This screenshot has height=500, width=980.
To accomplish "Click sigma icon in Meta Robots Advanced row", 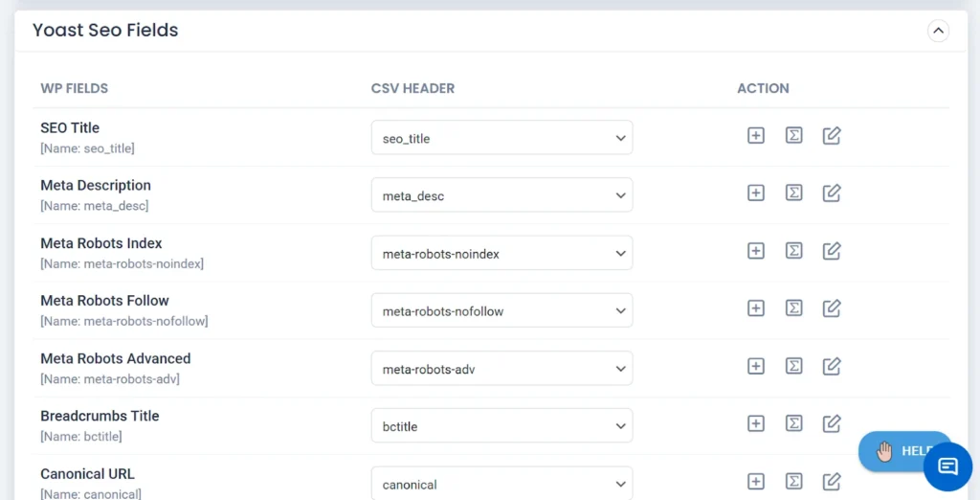I will [793, 366].
